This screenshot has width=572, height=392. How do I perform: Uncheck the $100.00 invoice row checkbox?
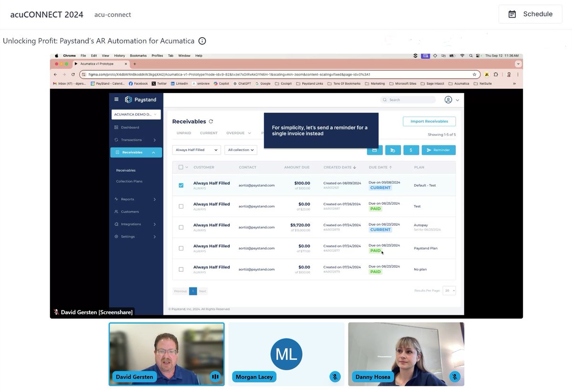click(181, 186)
